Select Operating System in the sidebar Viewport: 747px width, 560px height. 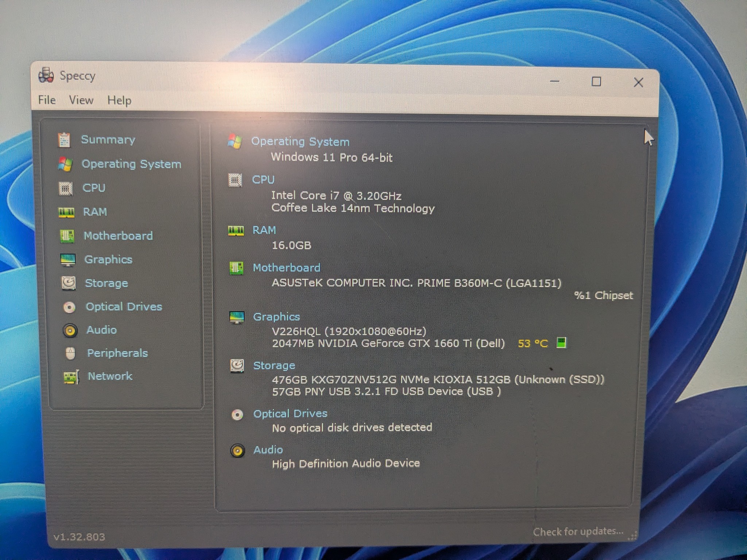[131, 164]
